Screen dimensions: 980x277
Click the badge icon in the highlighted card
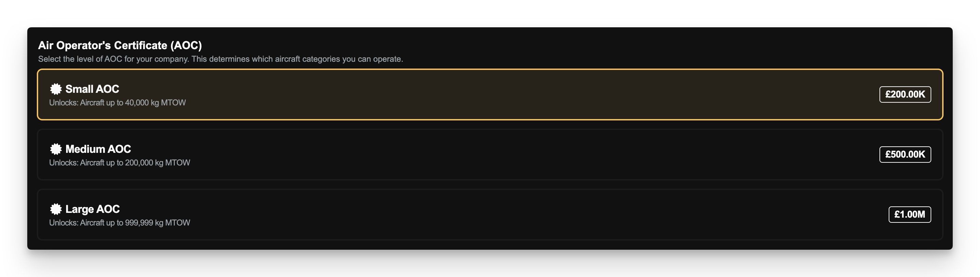(56, 89)
